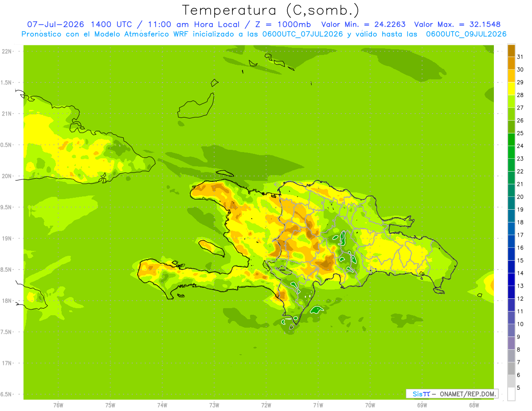
Task: Click the latitude axis label "20N"
Action: 7,176
